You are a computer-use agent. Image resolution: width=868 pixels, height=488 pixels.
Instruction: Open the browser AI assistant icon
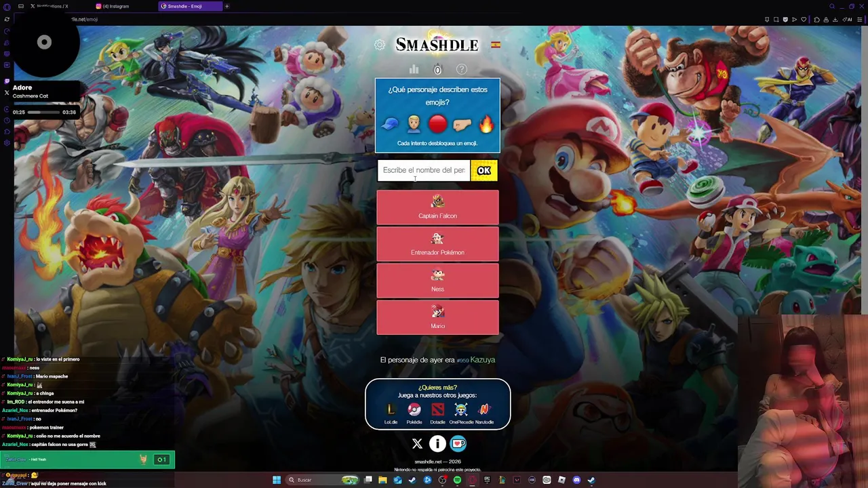pyautogui.click(x=848, y=20)
